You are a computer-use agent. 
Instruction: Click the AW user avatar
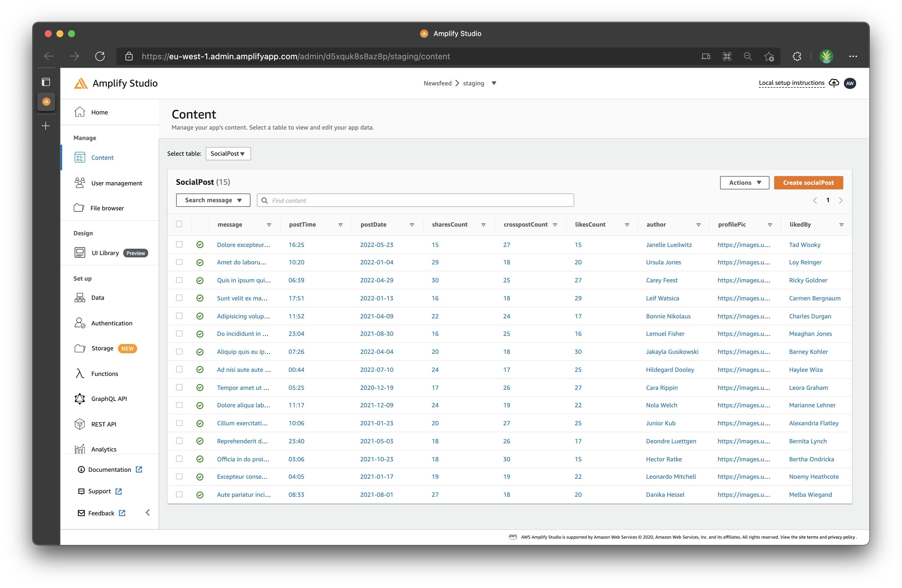click(x=850, y=83)
